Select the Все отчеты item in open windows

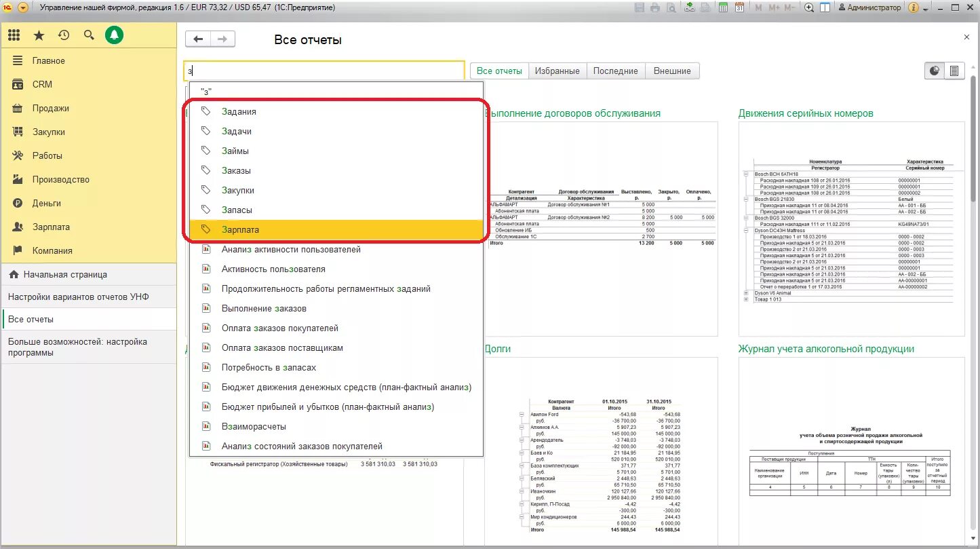pyautogui.click(x=88, y=319)
